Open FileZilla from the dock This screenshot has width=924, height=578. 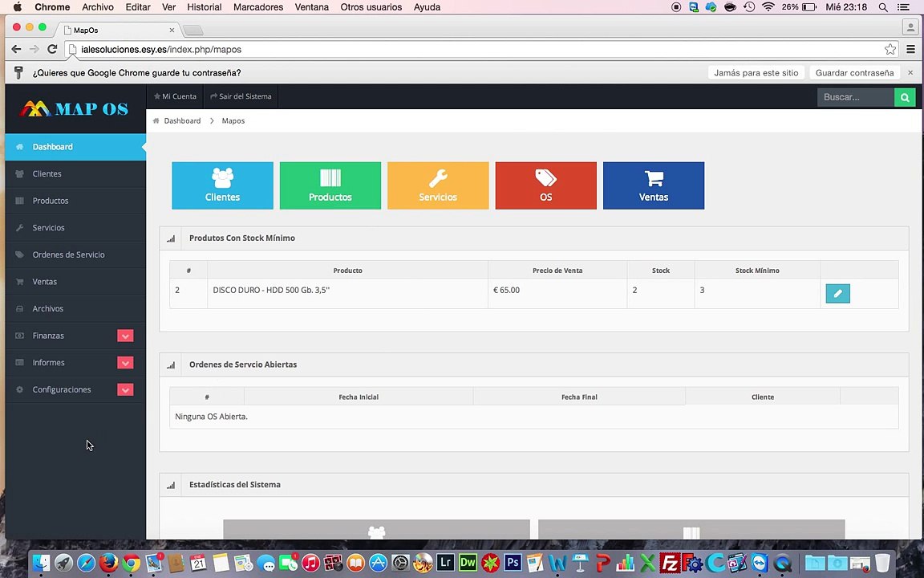click(x=670, y=563)
